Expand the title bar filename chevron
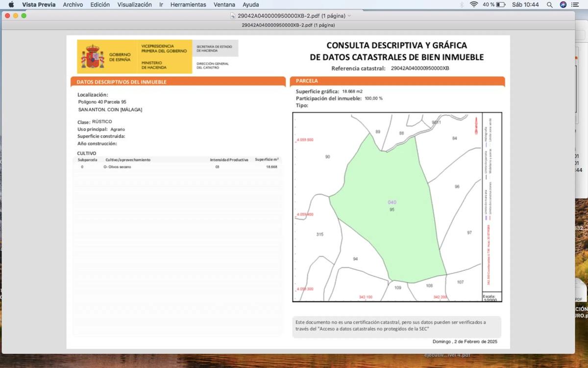The height and width of the screenshot is (368, 588). coord(349,16)
